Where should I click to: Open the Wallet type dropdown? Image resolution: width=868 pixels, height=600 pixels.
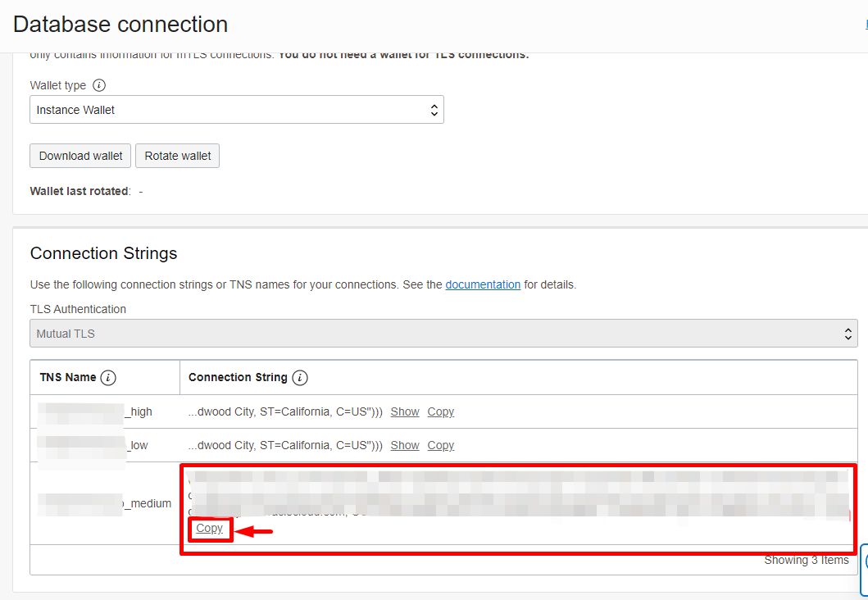coord(237,109)
